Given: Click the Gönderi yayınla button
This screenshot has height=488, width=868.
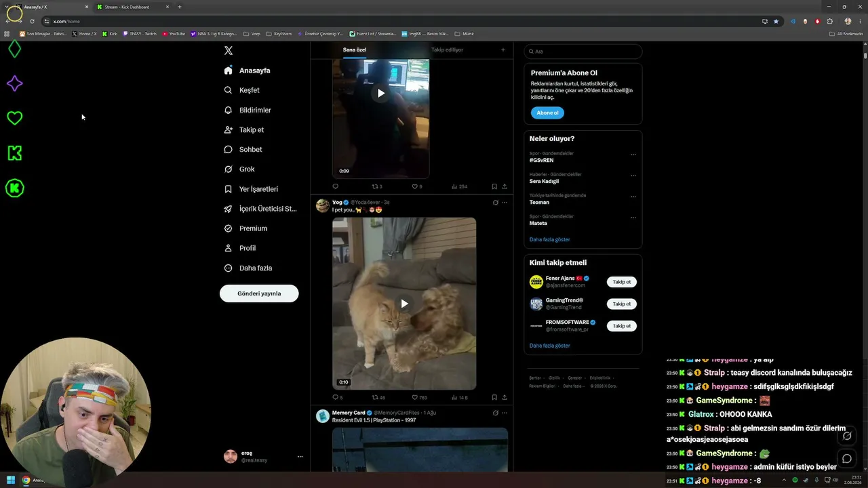Looking at the screenshot, I should pyautogui.click(x=259, y=293).
